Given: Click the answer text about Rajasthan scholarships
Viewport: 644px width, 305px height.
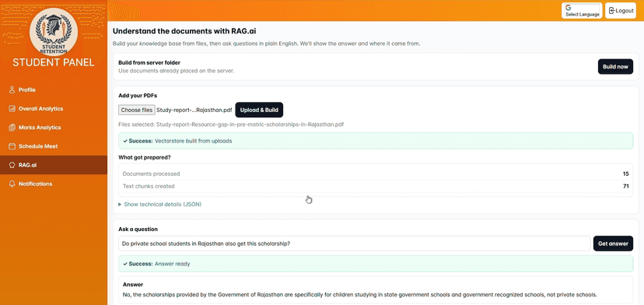Looking at the screenshot, I should (x=359, y=295).
